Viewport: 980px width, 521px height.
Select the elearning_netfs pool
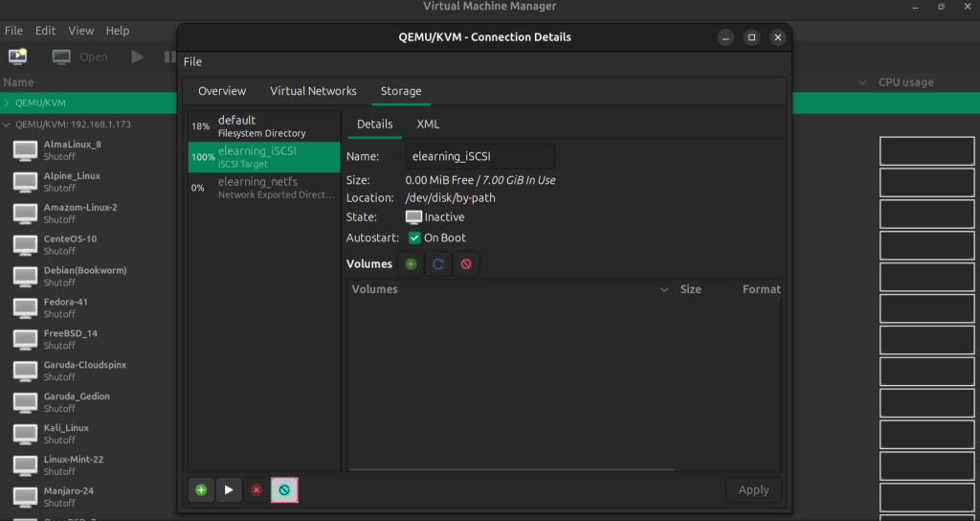pyautogui.click(x=264, y=188)
